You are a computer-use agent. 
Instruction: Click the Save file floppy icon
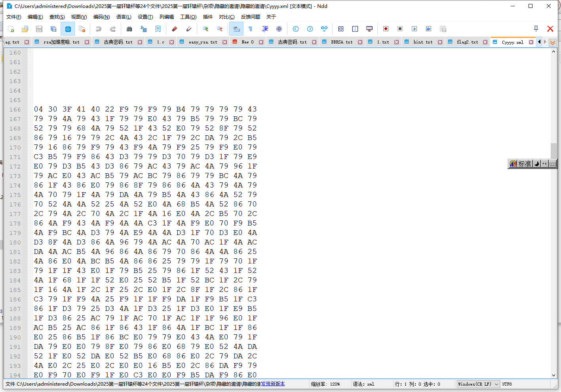tap(39, 29)
